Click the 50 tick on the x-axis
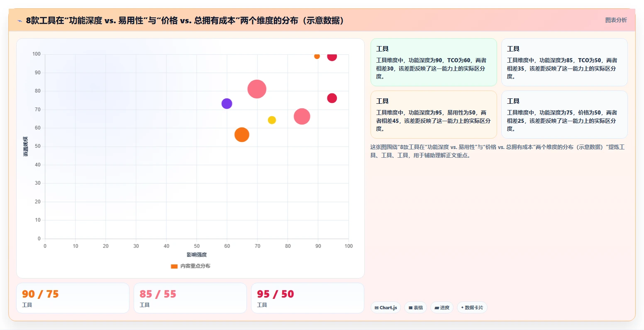This screenshot has height=330, width=644. 197,246
